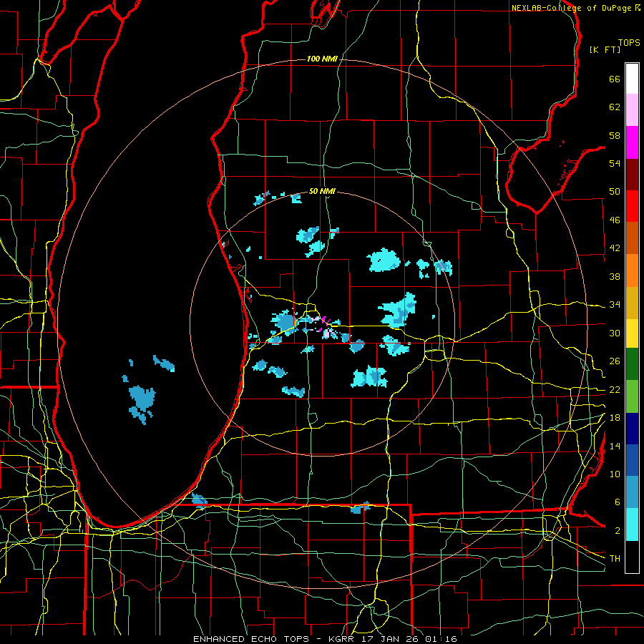Click the 'NEXLAB-College of DuPage' credit text
644x644 pixels.
coord(571,8)
